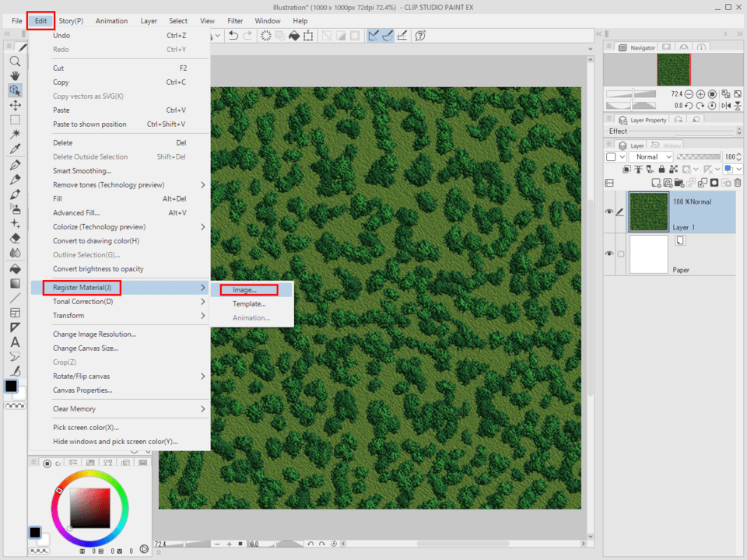747x560 pixels.
Task: Choose Change Canvas Size... menu entry
Action: 86,348
